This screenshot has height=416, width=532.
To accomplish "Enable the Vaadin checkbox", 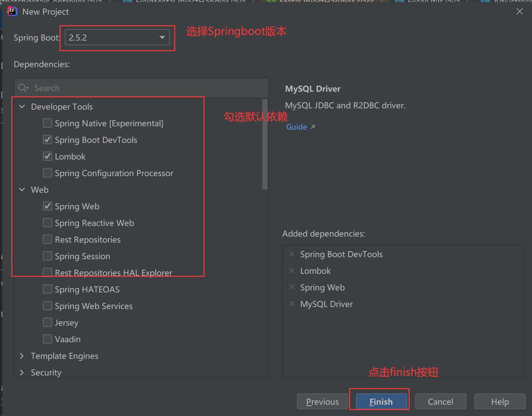I will (x=48, y=339).
